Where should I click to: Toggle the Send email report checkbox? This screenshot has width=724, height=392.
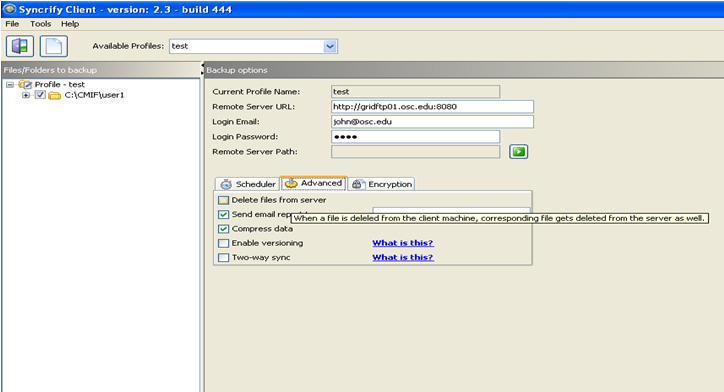point(223,214)
